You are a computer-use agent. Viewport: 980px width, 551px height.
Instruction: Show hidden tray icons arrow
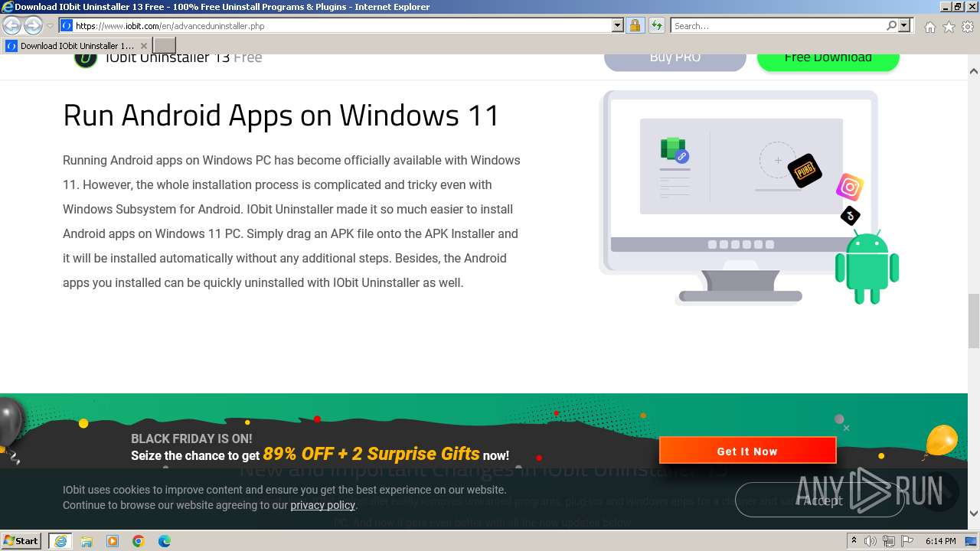click(x=854, y=541)
